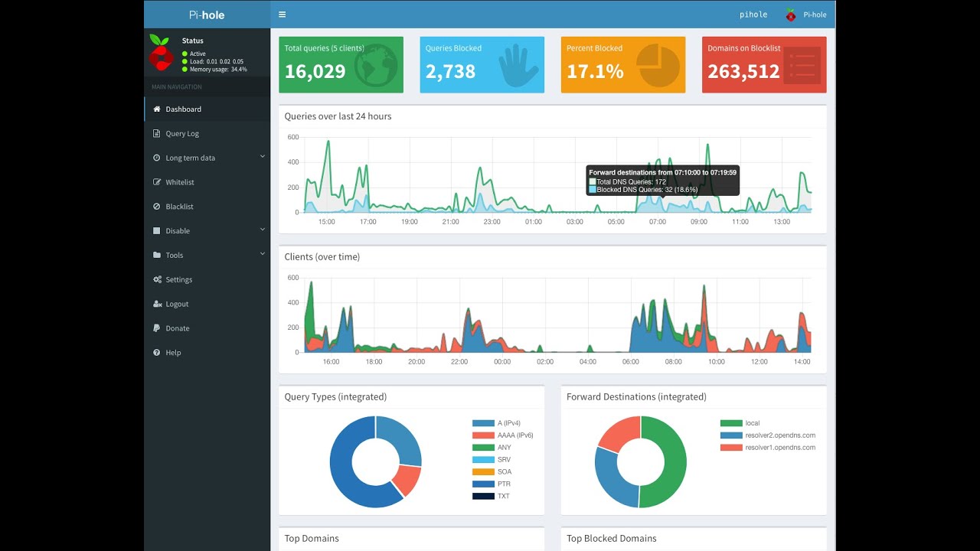The height and width of the screenshot is (551, 980).
Task: Click the pie chart icon in Percent Blocked card
Action: (x=659, y=65)
